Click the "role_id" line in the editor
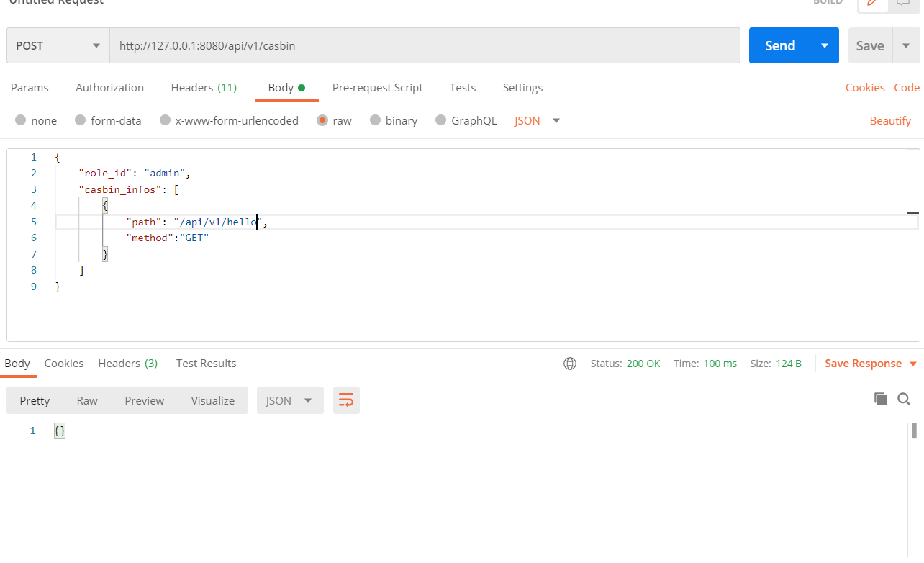This screenshot has height=563, width=924. coord(134,173)
